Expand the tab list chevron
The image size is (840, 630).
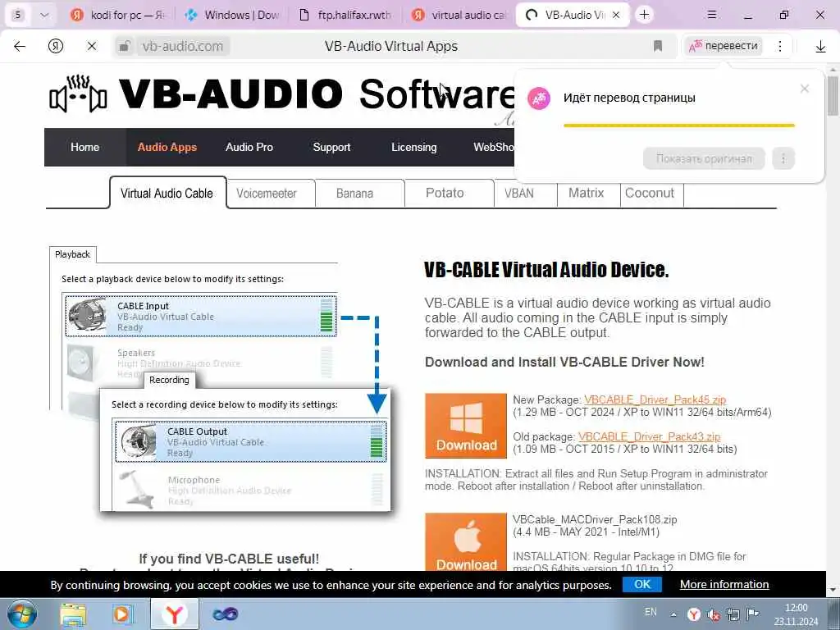(44, 15)
